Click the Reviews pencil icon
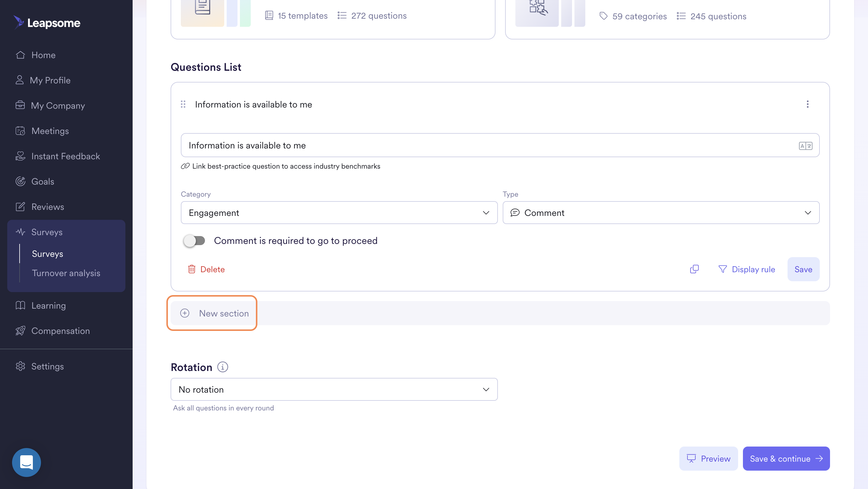868x489 pixels. point(20,206)
